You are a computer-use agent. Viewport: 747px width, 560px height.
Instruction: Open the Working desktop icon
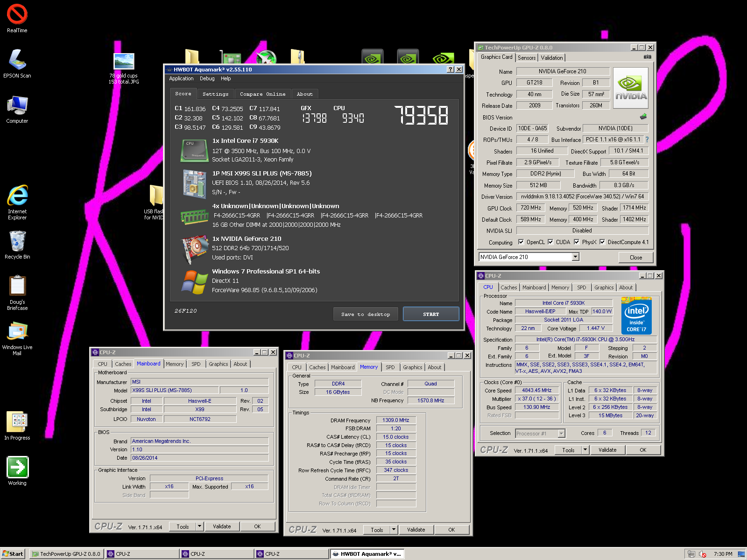point(17,471)
